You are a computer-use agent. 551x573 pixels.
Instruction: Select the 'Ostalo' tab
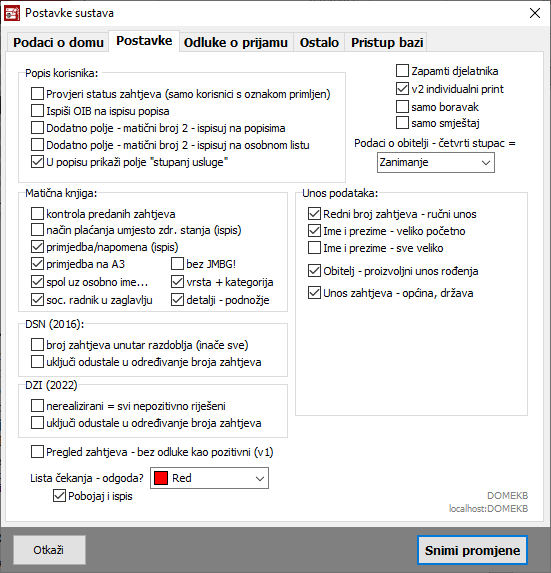tap(319, 42)
